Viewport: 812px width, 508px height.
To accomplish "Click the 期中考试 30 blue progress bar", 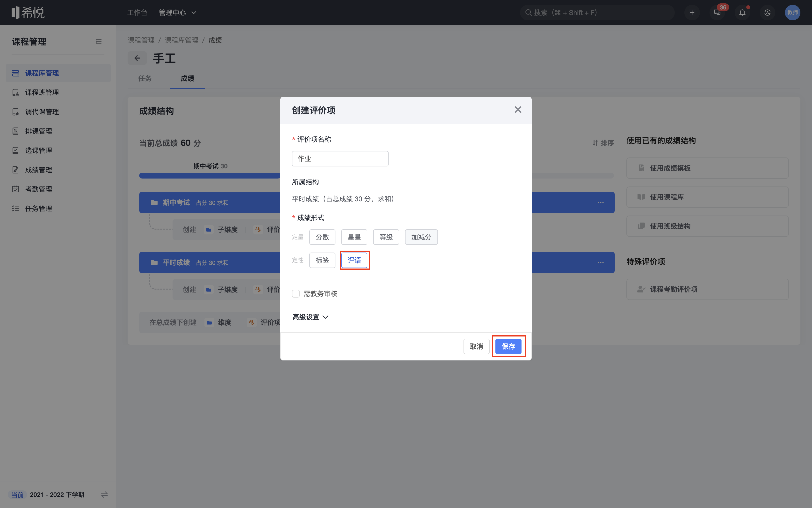I will pyautogui.click(x=210, y=176).
